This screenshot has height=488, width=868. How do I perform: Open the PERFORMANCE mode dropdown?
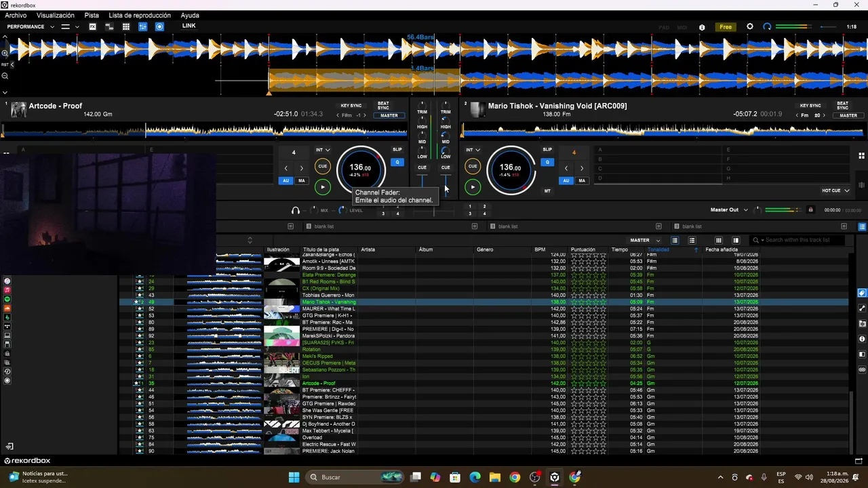point(30,26)
